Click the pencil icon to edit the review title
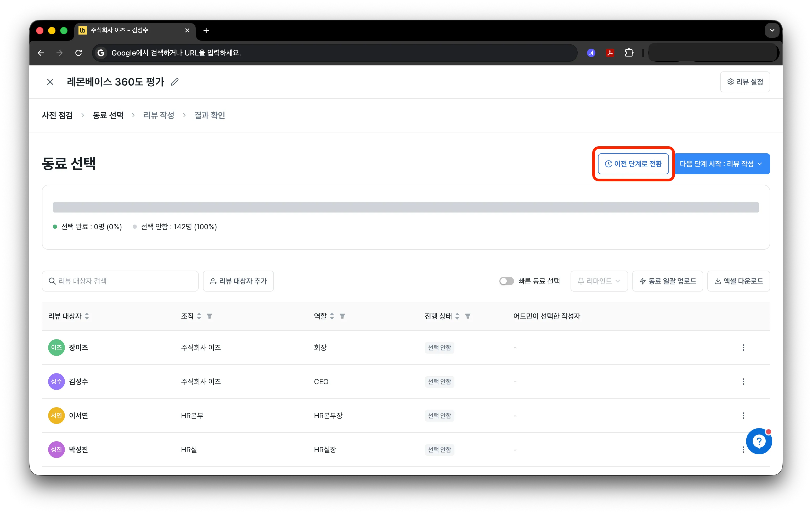Screen dimensions: 812x514 tap(175, 82)
